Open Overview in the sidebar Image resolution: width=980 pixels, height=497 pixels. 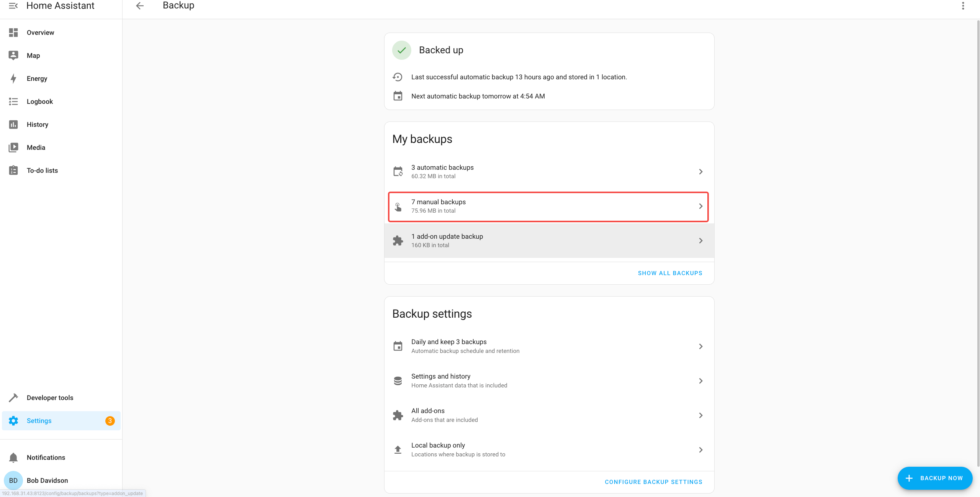[61, 33]
